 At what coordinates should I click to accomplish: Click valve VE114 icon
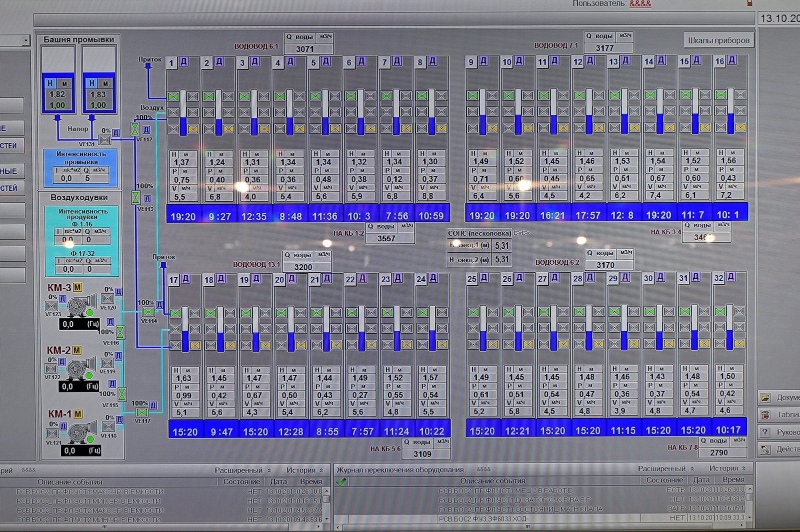148,312
